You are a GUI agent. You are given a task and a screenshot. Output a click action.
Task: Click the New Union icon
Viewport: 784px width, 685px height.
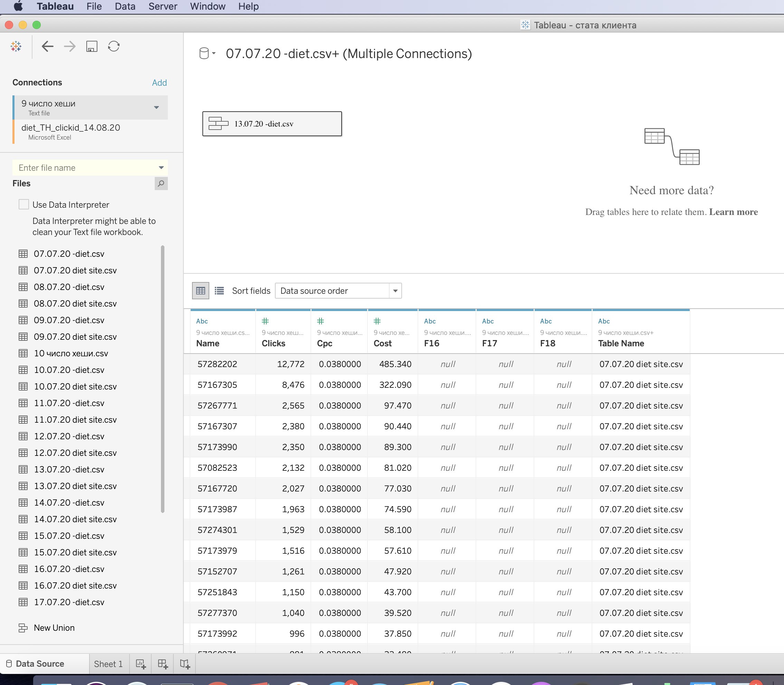(x=23, y=628)
